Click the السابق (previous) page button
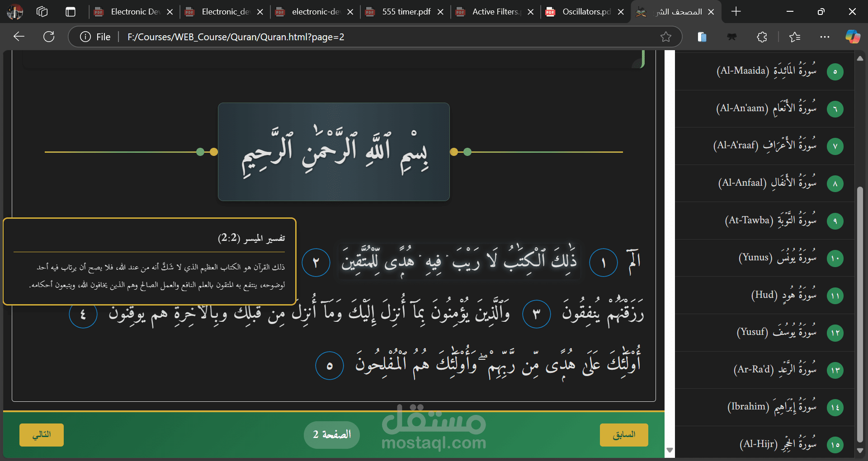Viewport: 868px width, 461px height. 624,435
